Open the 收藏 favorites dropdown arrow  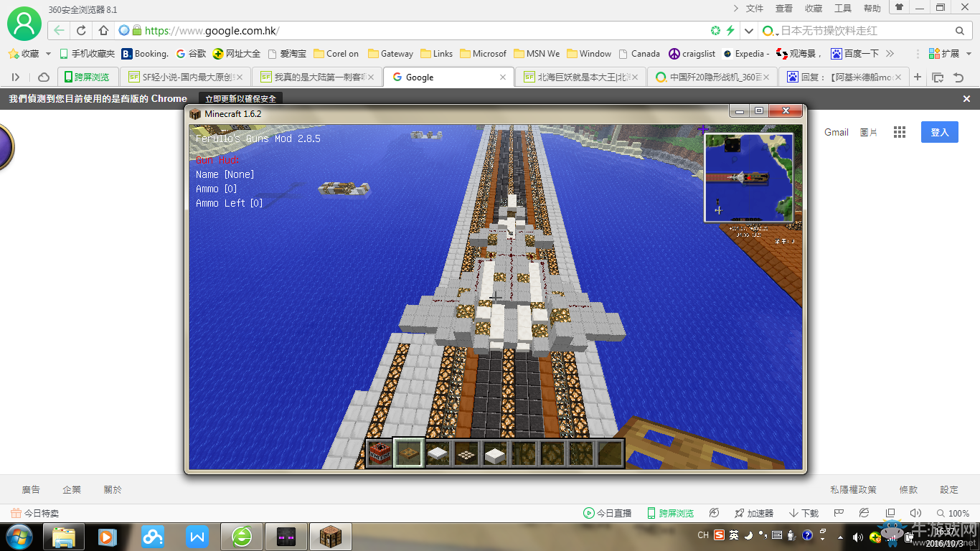pos(49,54)
